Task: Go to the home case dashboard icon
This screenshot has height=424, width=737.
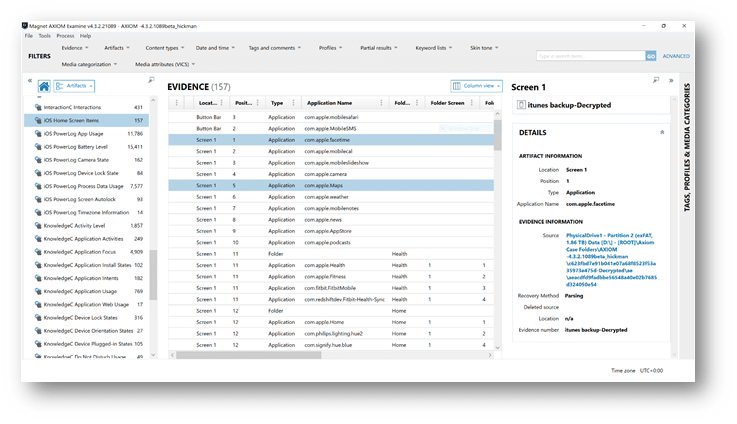Action: click(x=44, y=86)
